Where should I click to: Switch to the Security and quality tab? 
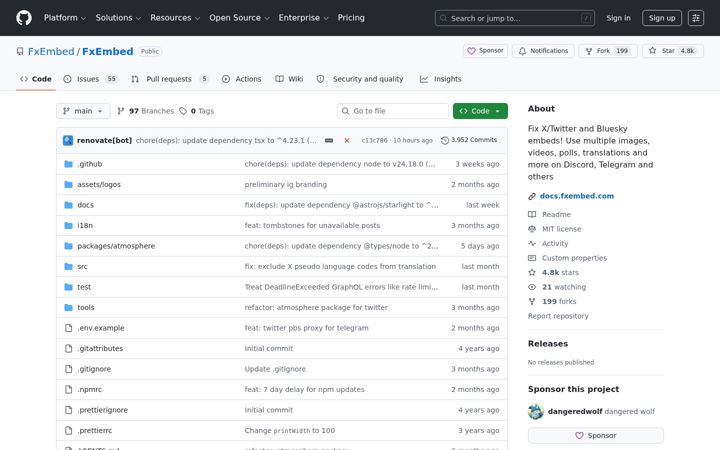pyautogui.click(x=360, y=79)
